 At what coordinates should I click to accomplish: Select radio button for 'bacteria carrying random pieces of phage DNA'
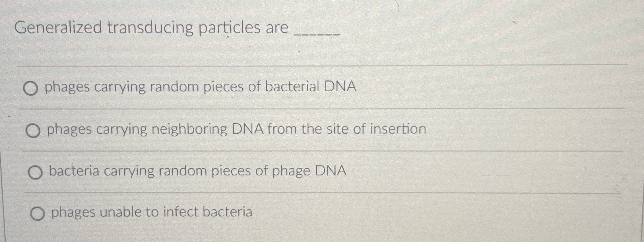(x=35, y=172)
